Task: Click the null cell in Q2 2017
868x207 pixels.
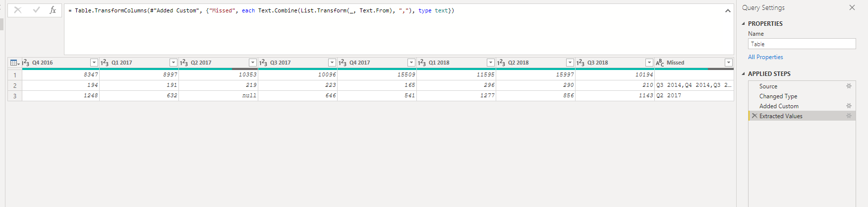Action: [x=218, y=95]
